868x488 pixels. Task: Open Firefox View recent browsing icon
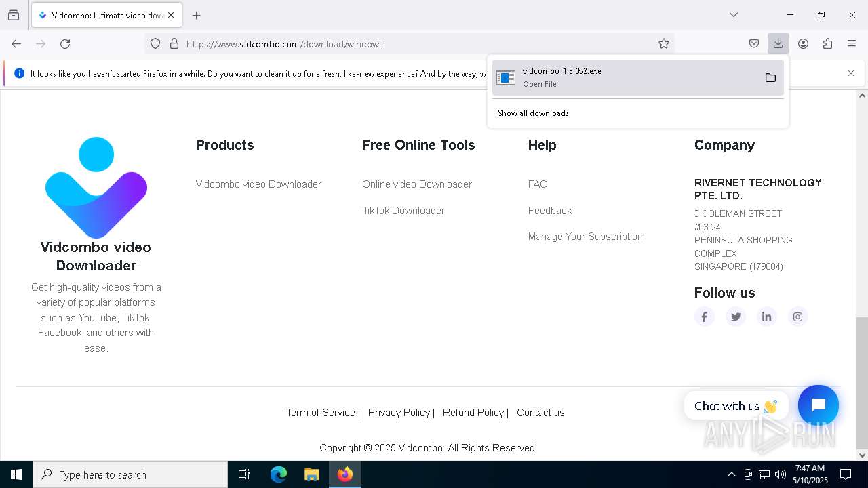coord(14,15)
